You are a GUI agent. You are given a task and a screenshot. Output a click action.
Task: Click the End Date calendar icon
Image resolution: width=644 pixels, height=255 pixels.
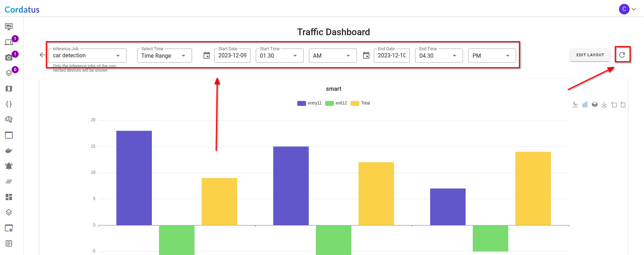tap(366, 56)
